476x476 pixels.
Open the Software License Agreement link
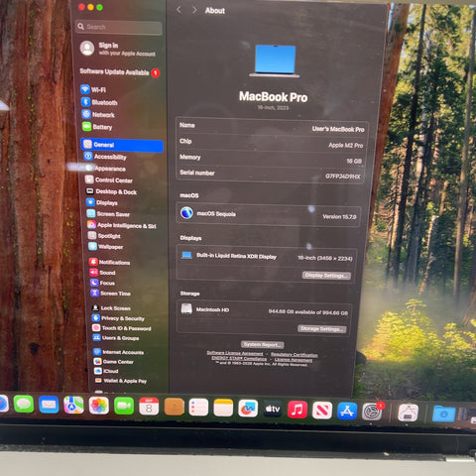pos(235,353)
